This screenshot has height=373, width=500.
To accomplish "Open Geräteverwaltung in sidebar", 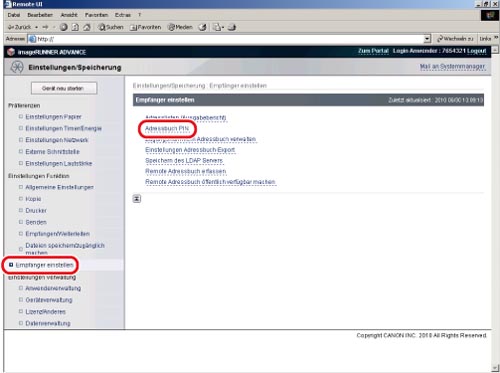I will click(49, 300).
